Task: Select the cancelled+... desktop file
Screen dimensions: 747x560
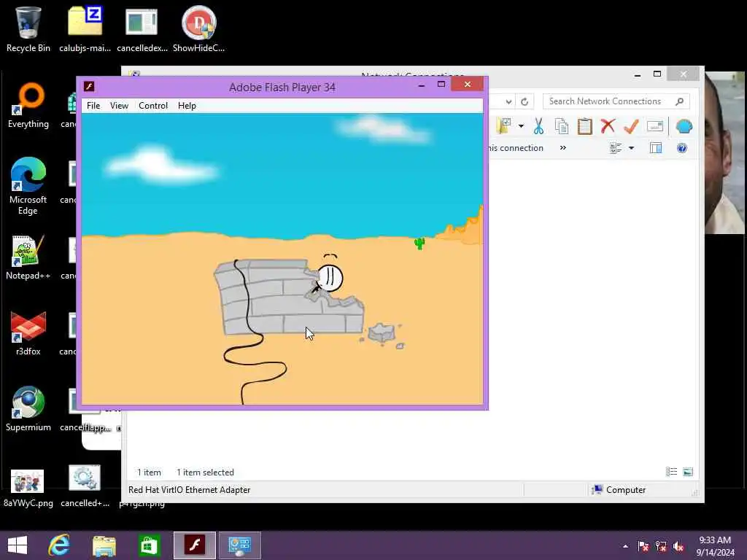Action: coord(85,486)
